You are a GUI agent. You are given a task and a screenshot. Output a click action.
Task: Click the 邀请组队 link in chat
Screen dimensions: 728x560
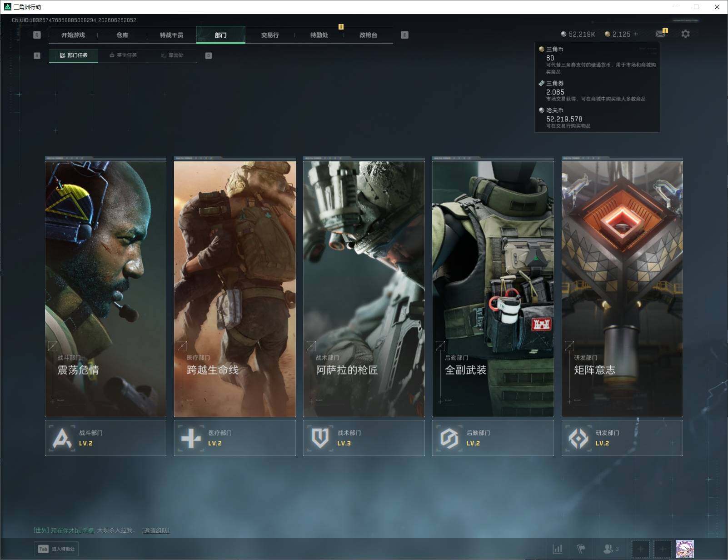(x=156, y=530)
